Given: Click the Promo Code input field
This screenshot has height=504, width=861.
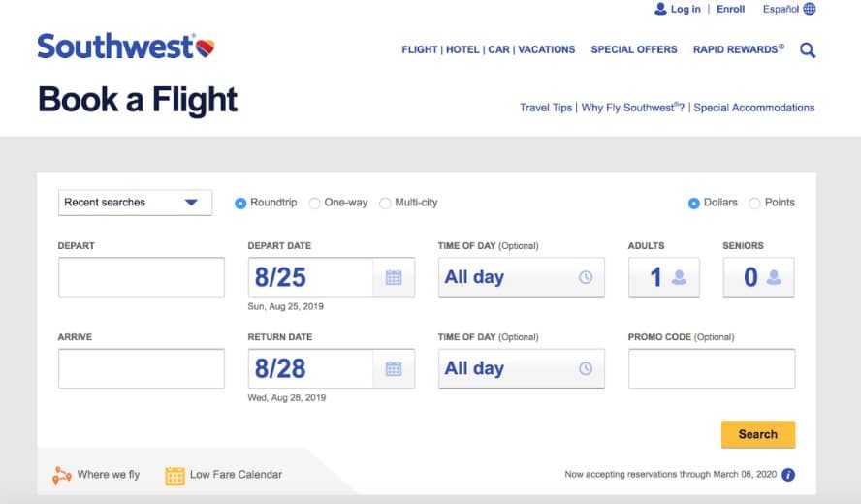Looking at the screenshot, I should click(711, 368).
